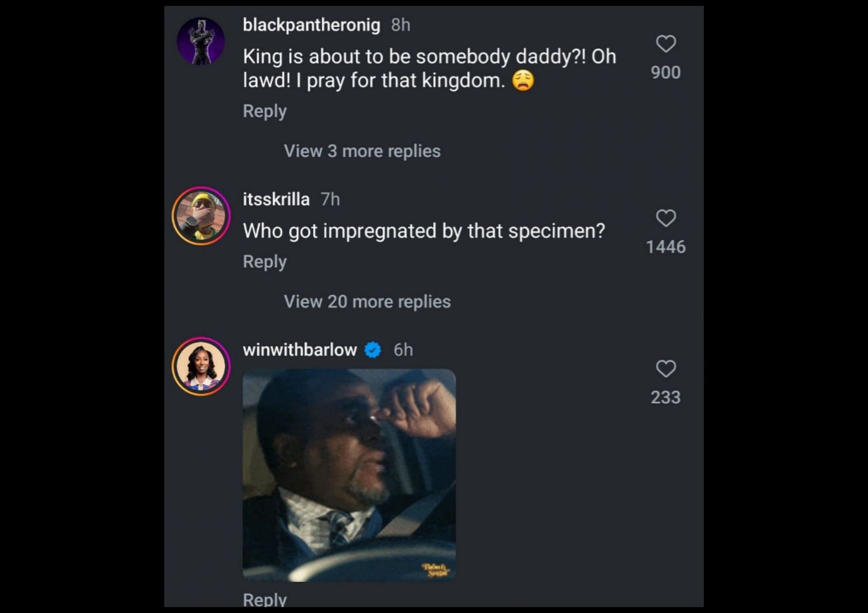Click winwithbarlow's blue verified badge
The image size is (868, 613).
373,350
